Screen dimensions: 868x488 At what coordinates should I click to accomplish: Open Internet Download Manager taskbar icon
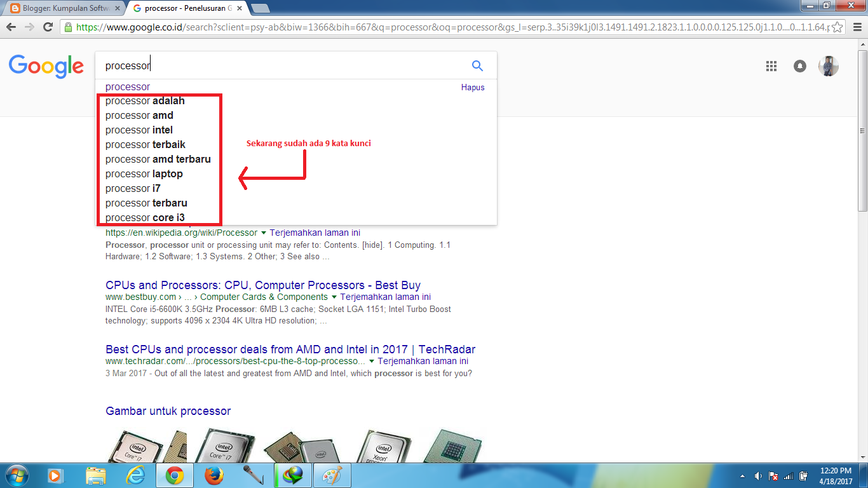point(293,475)
